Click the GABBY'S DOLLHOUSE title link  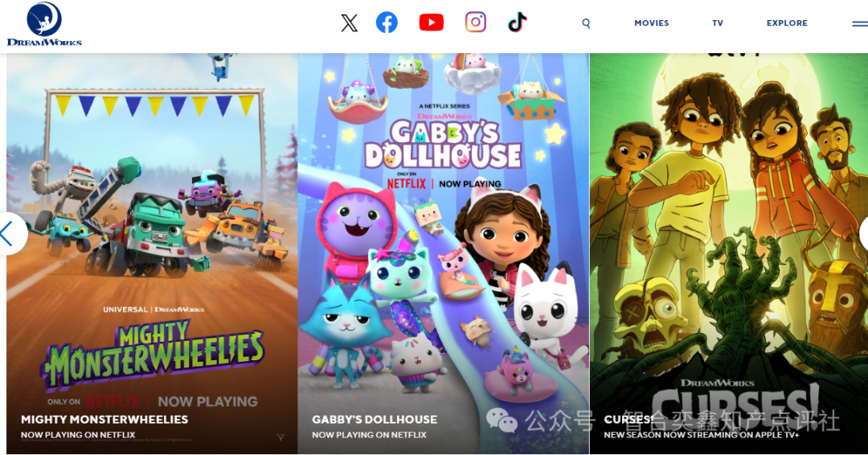[375, 420]
